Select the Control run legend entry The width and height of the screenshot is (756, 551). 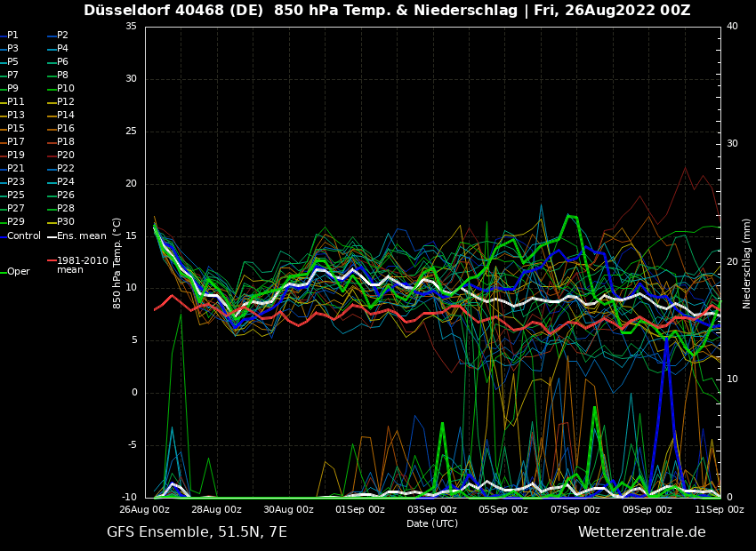coord(23,236)
